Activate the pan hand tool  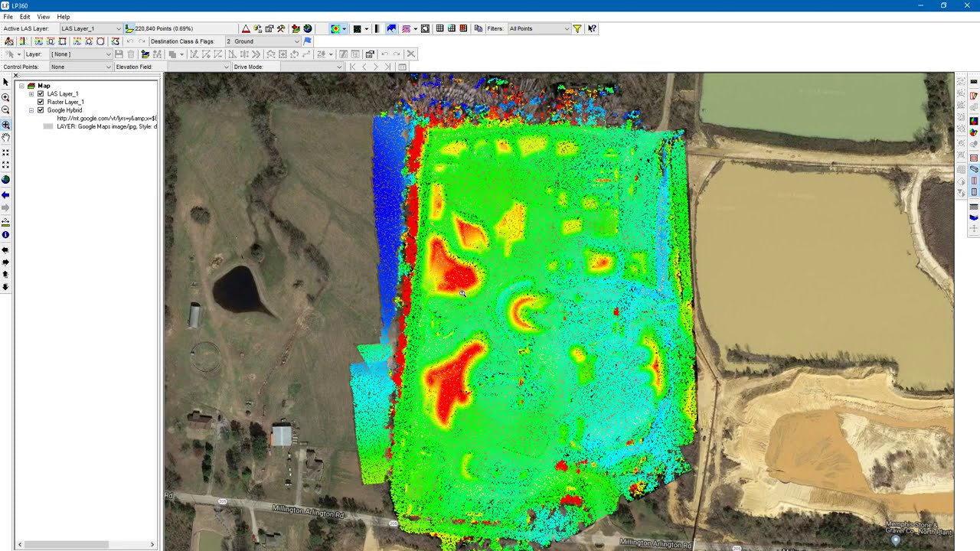[x=5, y=138]
